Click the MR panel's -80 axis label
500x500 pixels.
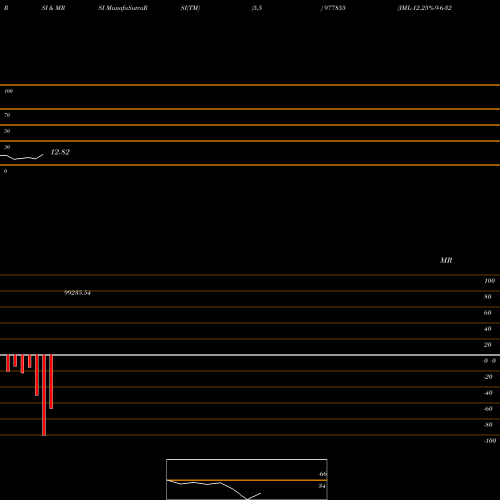pyautogui.click(x=488, y=425)
